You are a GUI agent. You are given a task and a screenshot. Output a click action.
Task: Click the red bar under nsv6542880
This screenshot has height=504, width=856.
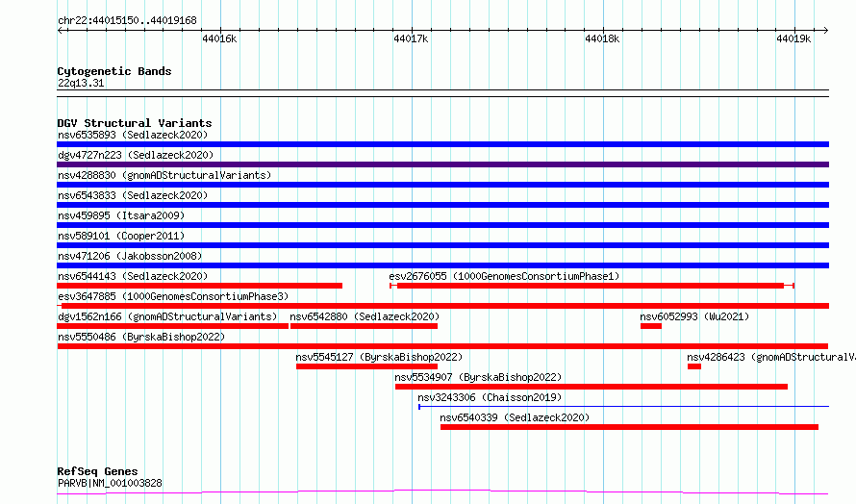365,326
